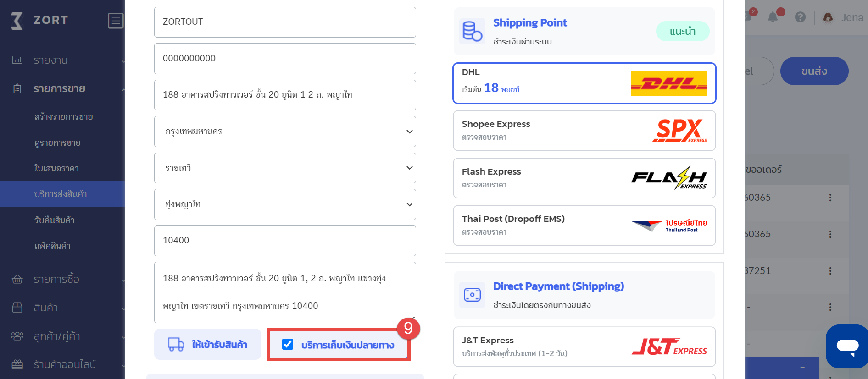Select Thai Post (Dropoff EMS) option

point(584,225)
